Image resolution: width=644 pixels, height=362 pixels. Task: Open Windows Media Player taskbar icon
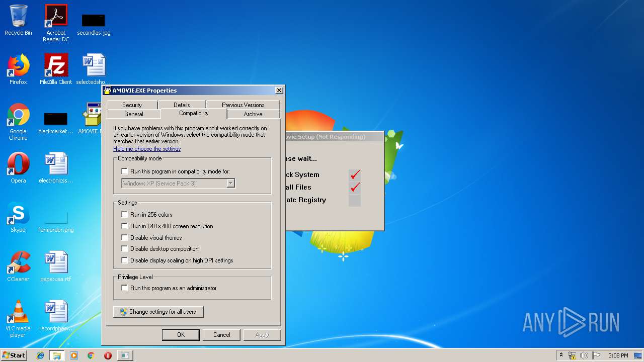74,355
